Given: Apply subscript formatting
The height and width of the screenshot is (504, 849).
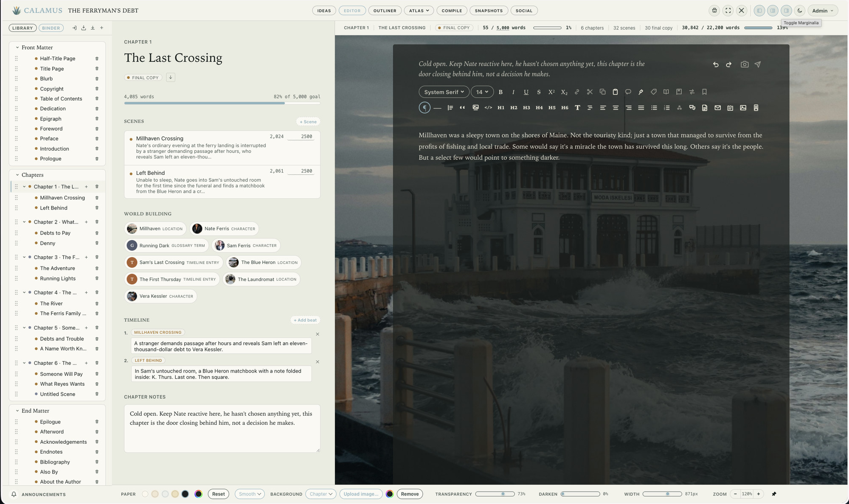Looking at the screenshot, I should click(x=564, y=92).
